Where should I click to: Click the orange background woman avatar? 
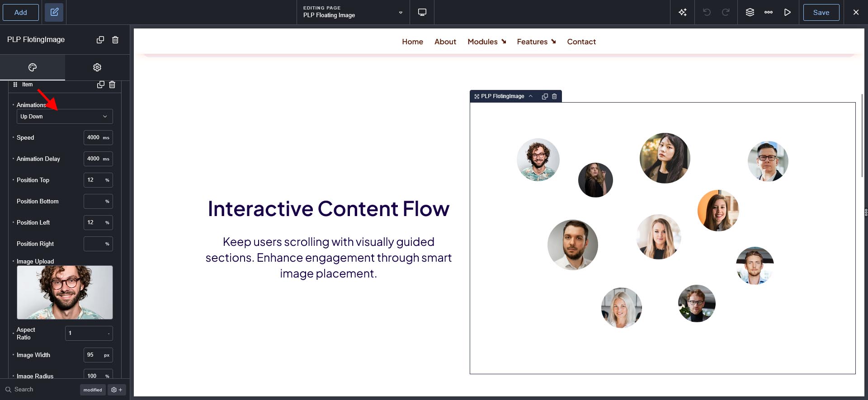point(718,211)
